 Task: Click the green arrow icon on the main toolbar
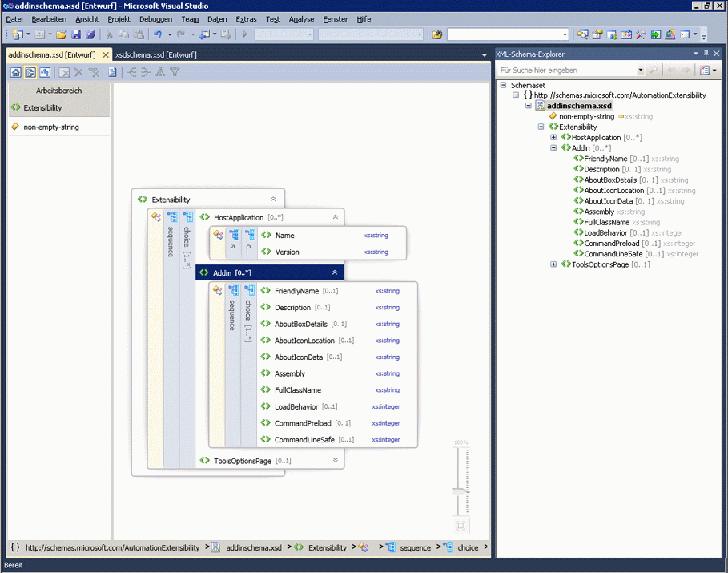coord(655,34)
